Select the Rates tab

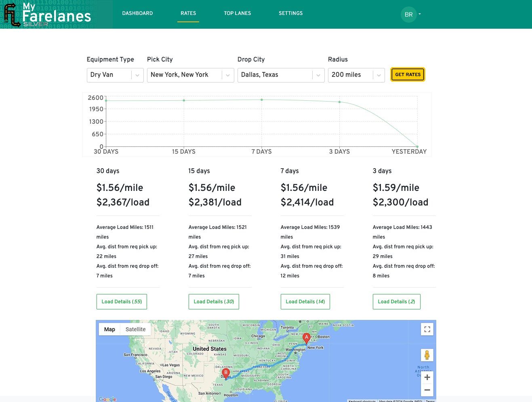[x=188, y=13]
